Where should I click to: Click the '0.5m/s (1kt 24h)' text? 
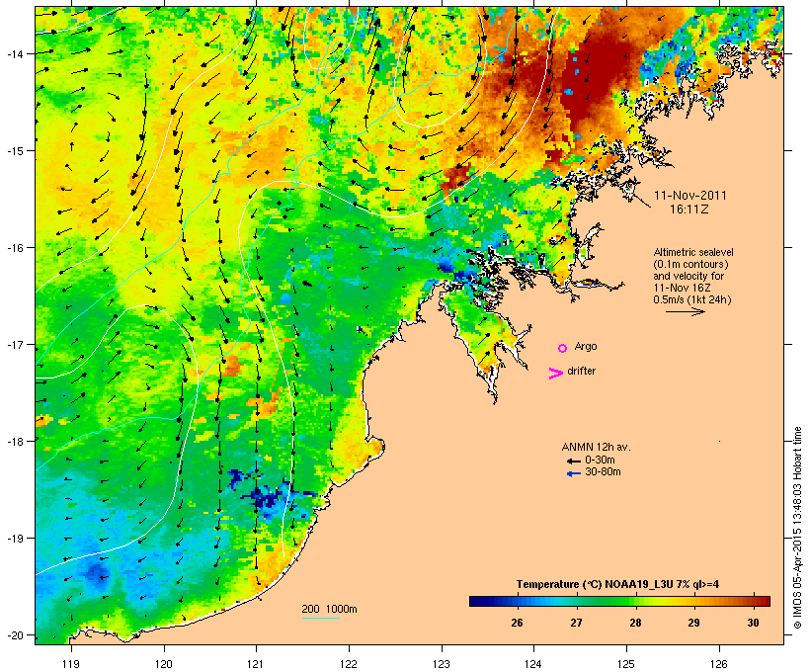click(692, 299)
